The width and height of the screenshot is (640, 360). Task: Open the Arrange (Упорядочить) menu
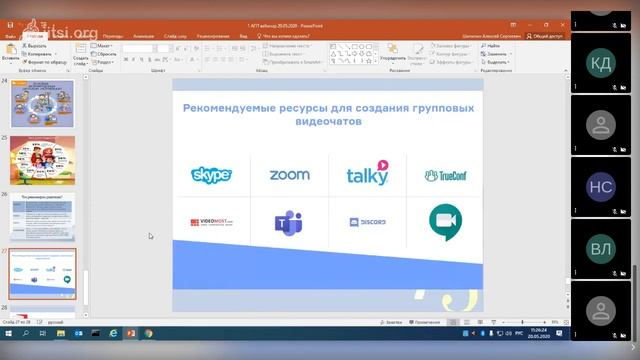pos(393,53)
